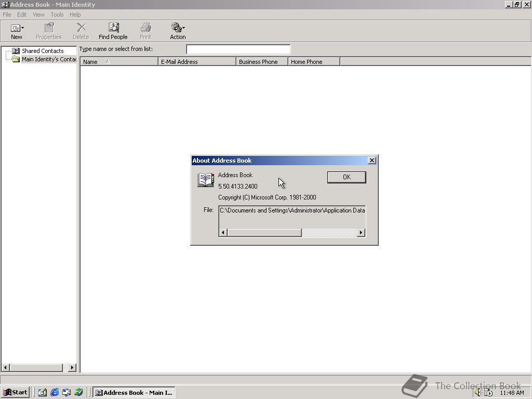
Task: Select Main Identity's Contacts folder
Action: [x=49, y=59]
